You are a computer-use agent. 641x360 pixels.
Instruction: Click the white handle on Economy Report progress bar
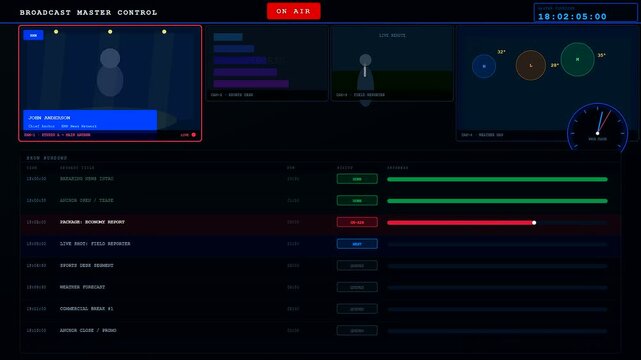pos(534,223)
